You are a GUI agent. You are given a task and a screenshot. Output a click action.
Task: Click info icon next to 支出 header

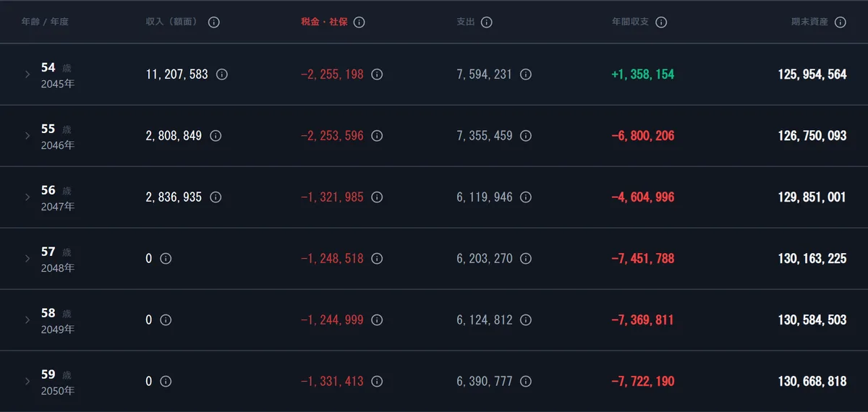click(487, 22)
